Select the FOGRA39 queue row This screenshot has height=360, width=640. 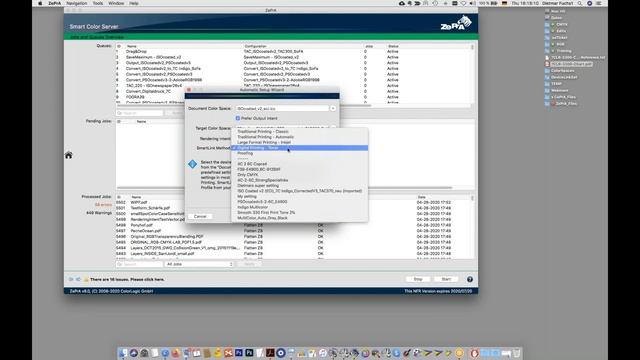click(x=293, y=97)
